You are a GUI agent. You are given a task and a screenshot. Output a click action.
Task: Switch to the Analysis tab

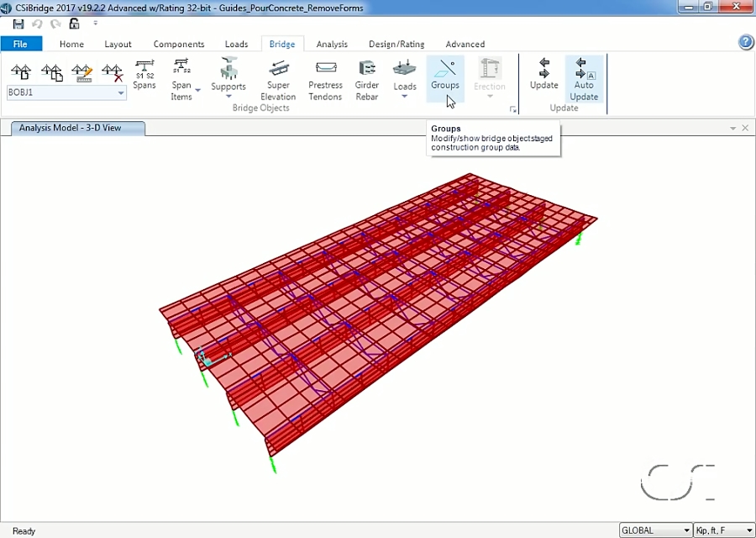pos(332,44)
